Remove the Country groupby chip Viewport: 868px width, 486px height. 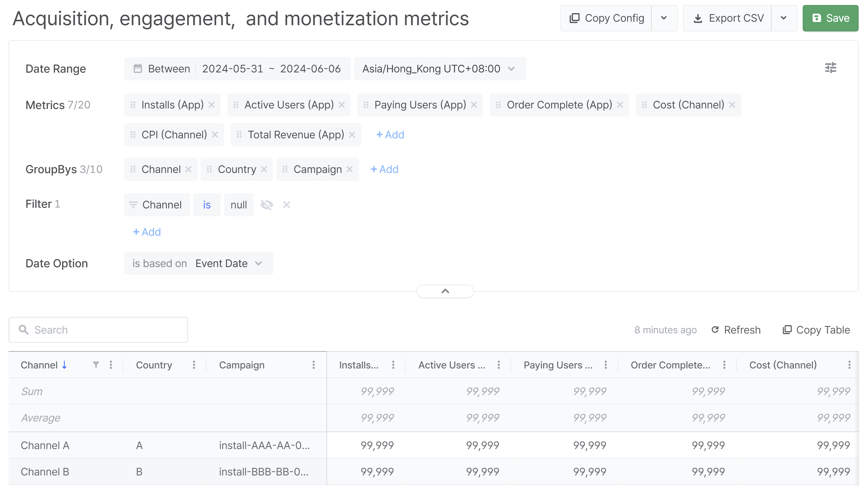point(264,169)
